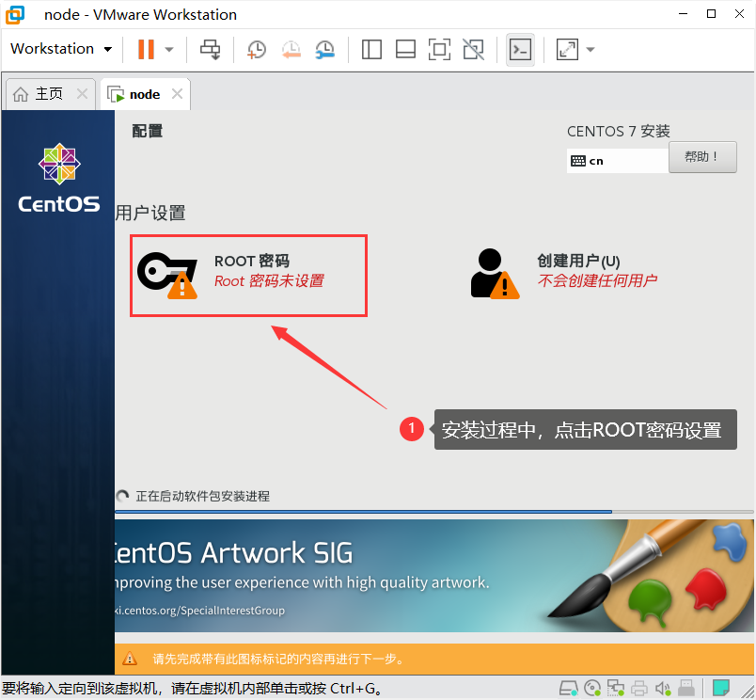Click the virtual printer status icon
This screenshot has height=700, width=756.
(639, 688)
